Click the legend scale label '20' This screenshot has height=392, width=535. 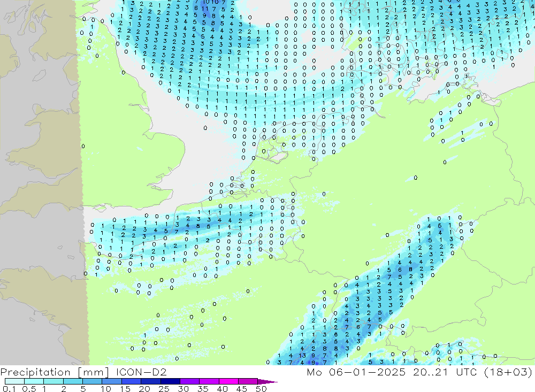tap(144, 389)
